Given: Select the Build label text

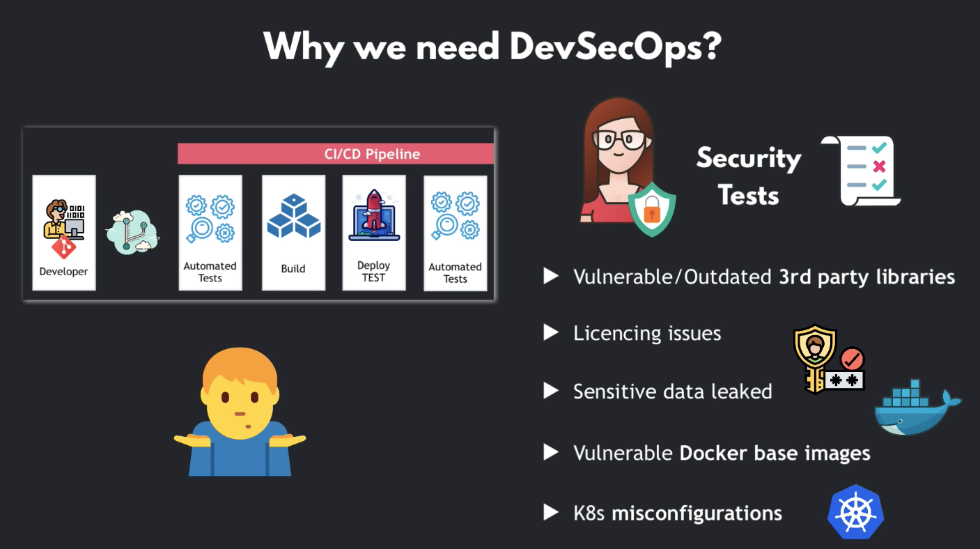Looking at the screenshot, I should [293, 269].
